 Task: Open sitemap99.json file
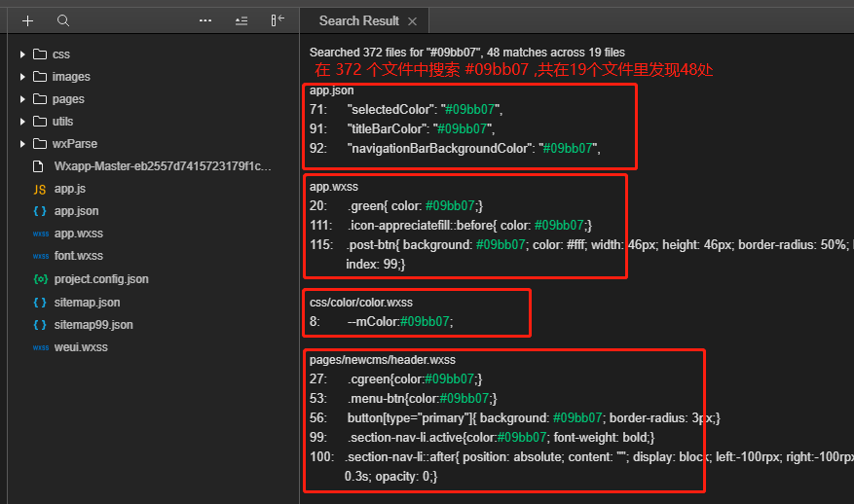coord(93,325)
